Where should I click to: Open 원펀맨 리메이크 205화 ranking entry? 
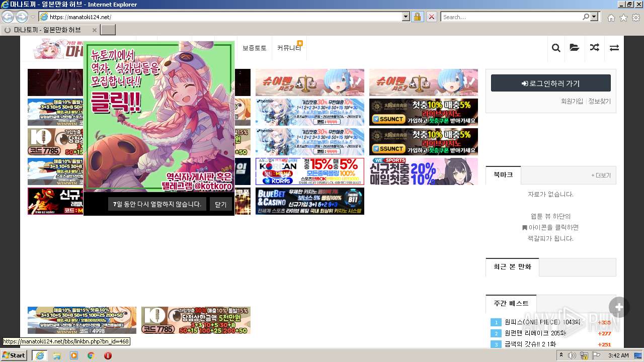(535, 333)
